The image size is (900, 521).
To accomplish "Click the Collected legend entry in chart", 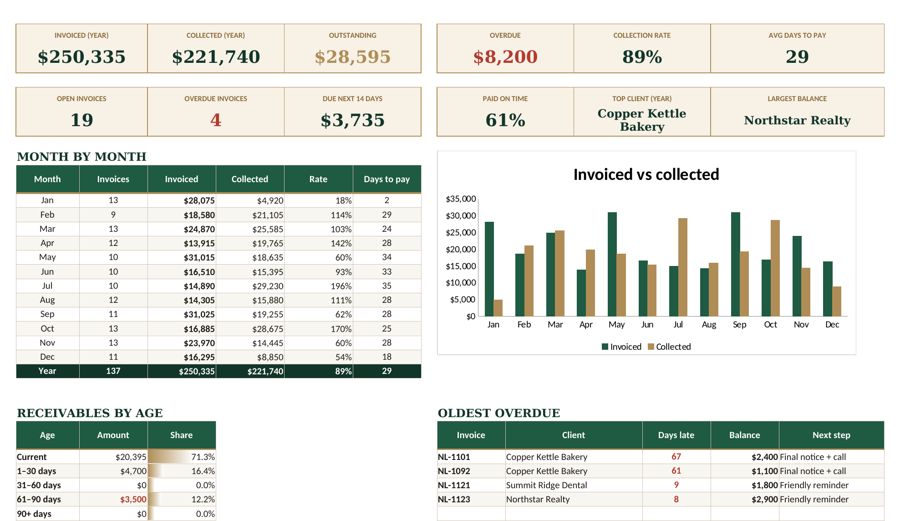I will (669, 347).
